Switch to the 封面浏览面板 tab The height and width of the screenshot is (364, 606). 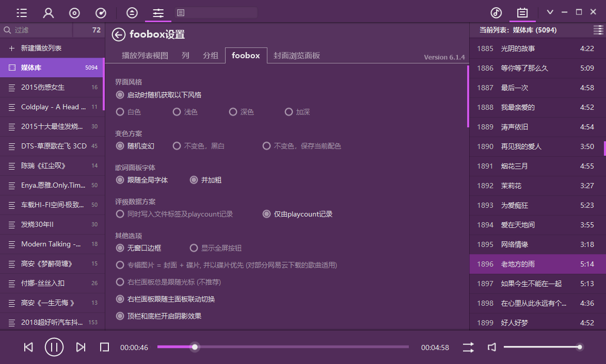(x=297, y=56)
